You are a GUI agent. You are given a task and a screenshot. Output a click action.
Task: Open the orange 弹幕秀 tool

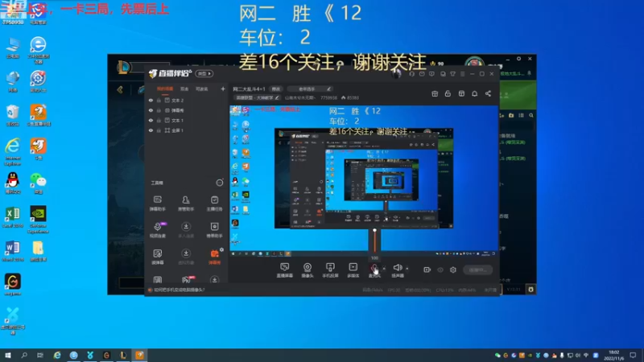[214, 257]
